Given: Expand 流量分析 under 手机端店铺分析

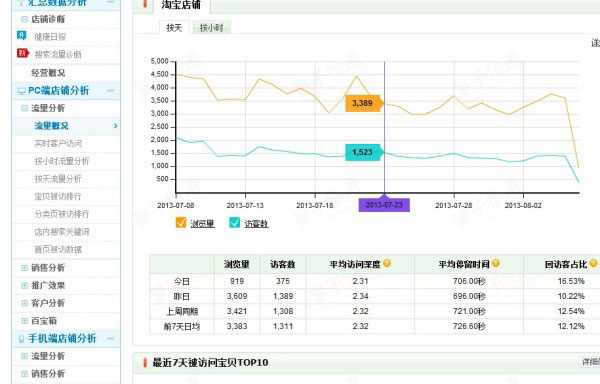Looking at the screenshot, I should (24, 356).
